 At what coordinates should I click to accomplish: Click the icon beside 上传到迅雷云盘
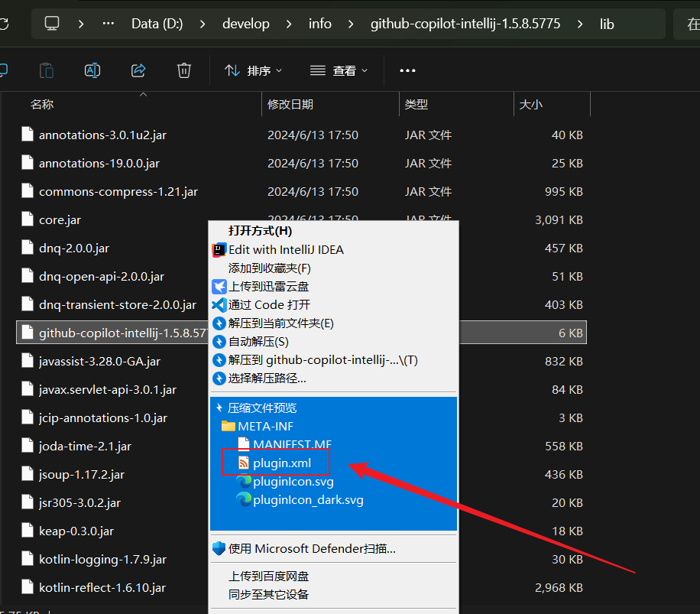(x=219, y=287)
